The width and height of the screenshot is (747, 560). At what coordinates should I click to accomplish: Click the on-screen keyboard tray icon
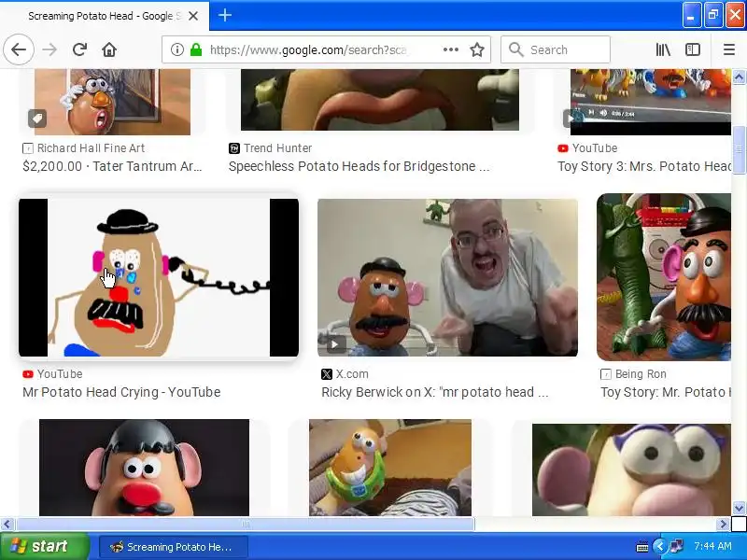coord(641,547)
